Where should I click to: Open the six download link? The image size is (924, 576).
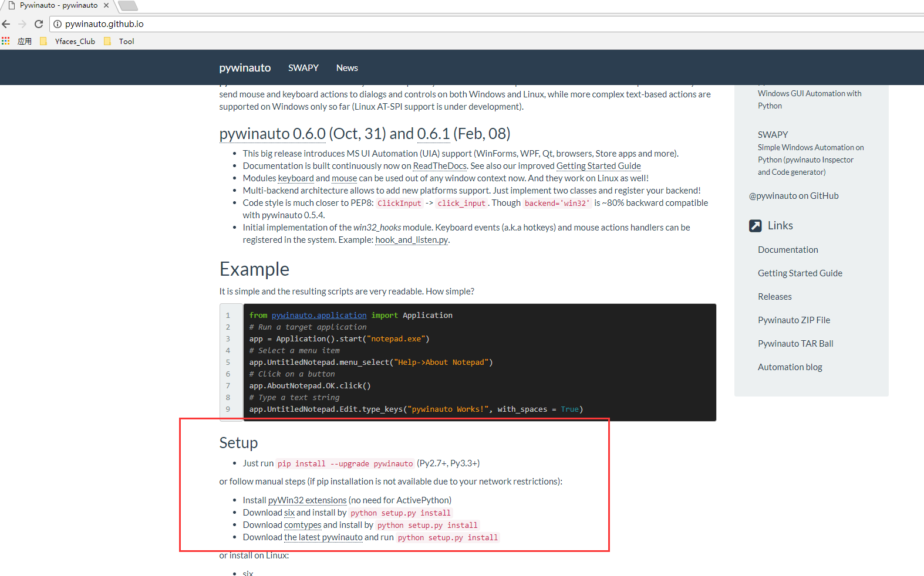coord(289,513)
